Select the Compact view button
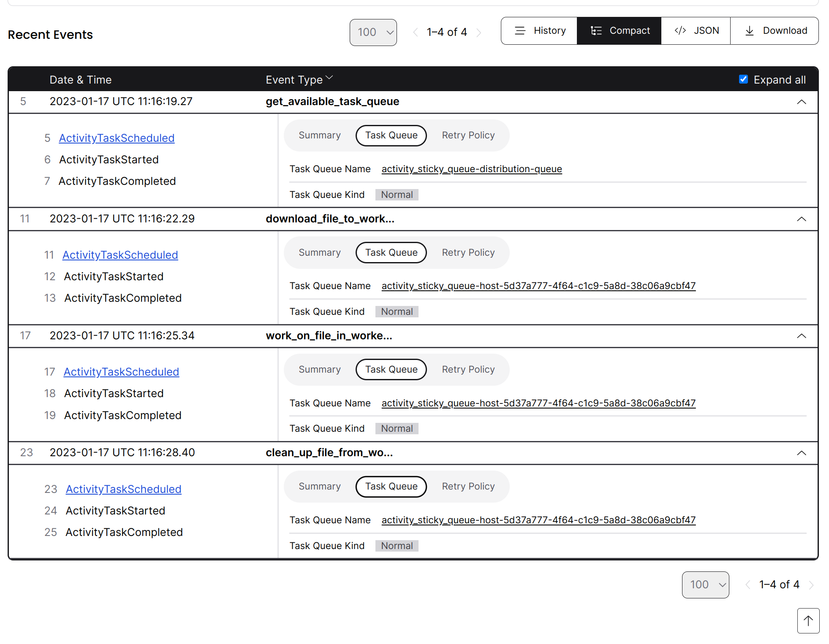This screenshot has height=644, width=829. pyautogui.click(x=619, y=31)
